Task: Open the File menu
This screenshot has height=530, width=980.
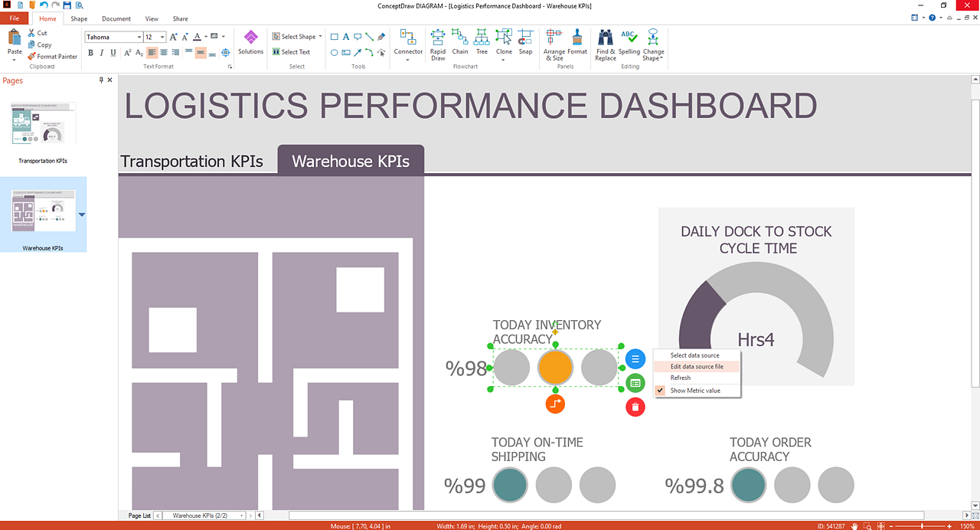Action: (14, 18)
